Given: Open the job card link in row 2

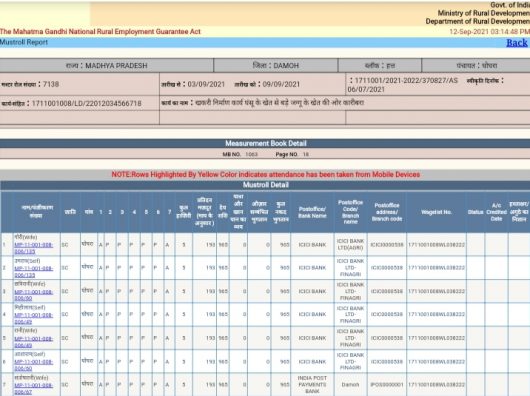Looking at the screenshot, I should 33,272.
